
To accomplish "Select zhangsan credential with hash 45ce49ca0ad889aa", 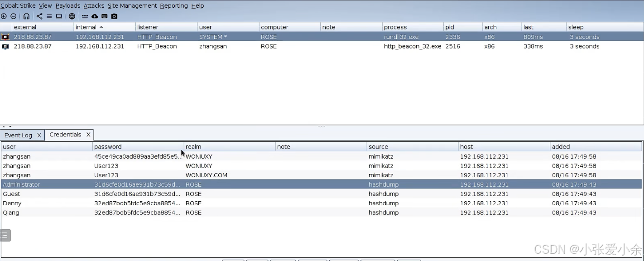I will coord(322,156).
